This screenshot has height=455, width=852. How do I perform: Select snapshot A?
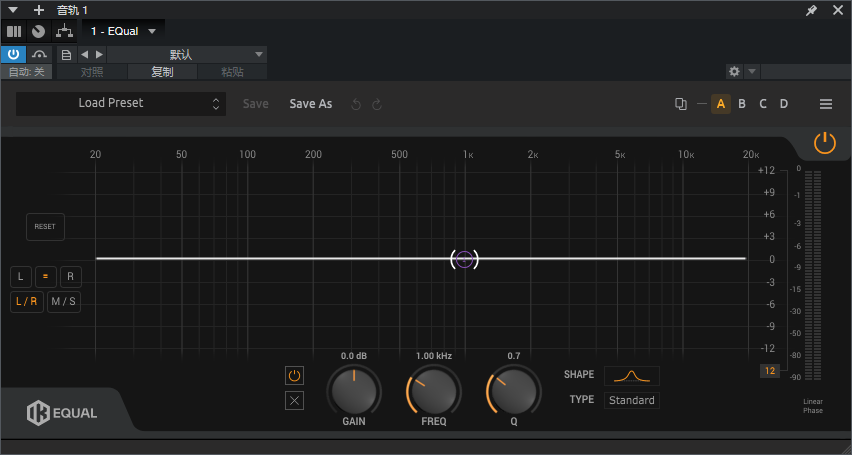[721, 104]
